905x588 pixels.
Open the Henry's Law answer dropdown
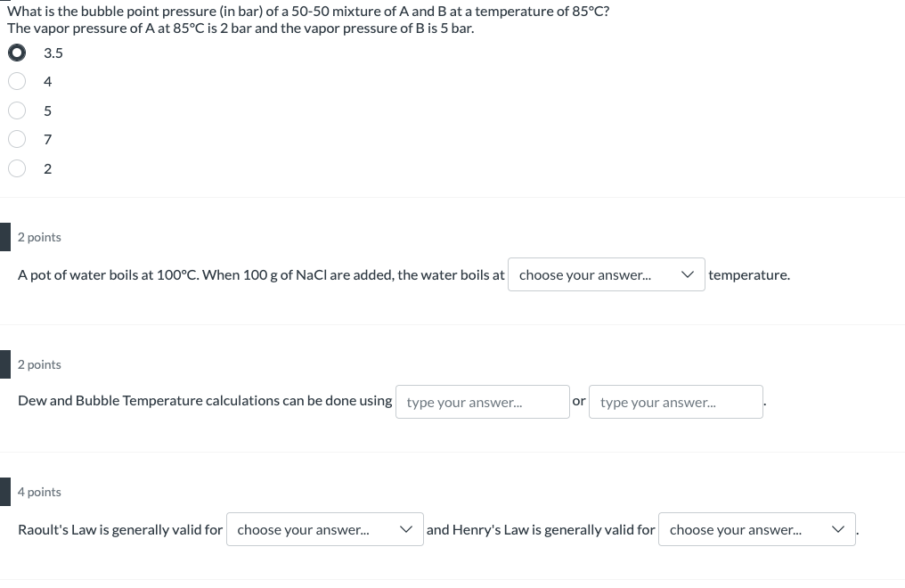pyautogui.click(x=757, y=529)
